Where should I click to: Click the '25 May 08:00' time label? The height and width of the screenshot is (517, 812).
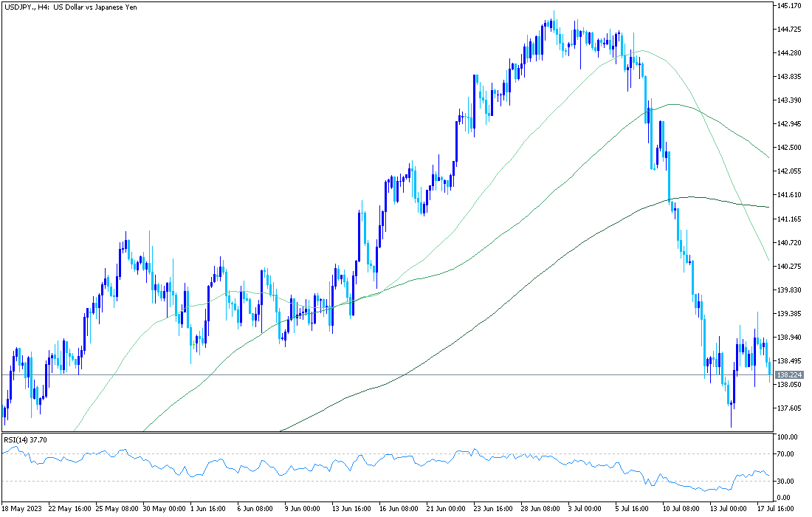tap(117, 509)
